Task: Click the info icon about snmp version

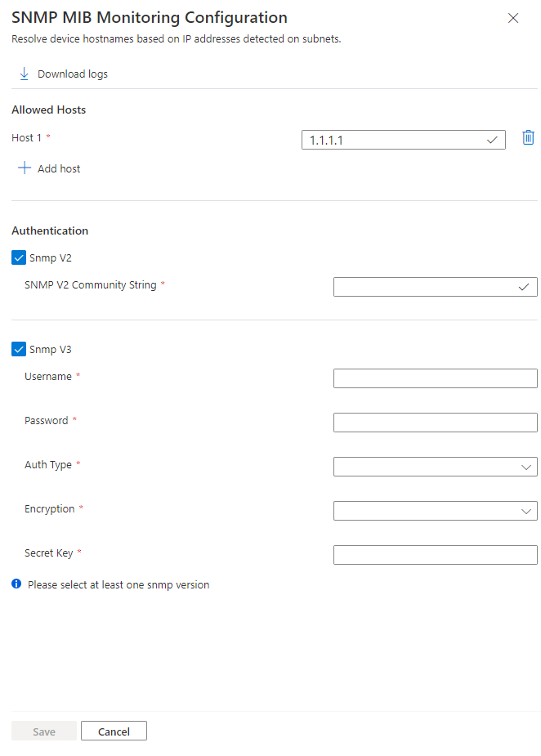Action: click(16, 584)
